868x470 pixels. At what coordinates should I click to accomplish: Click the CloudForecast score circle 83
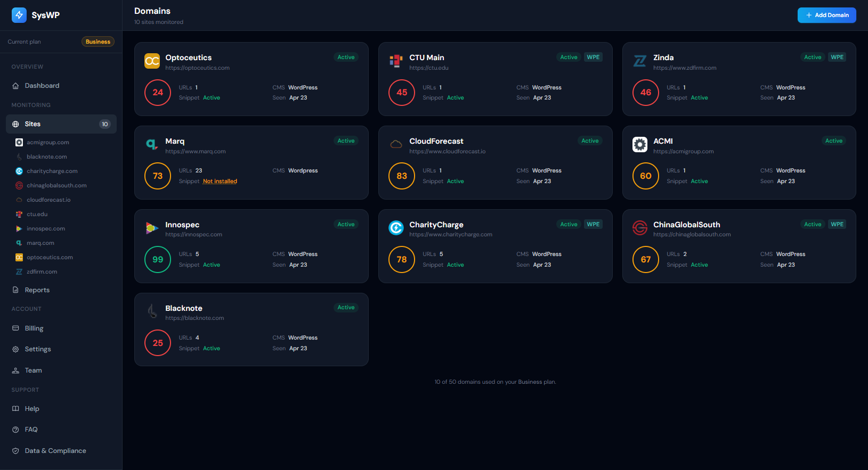402,176
